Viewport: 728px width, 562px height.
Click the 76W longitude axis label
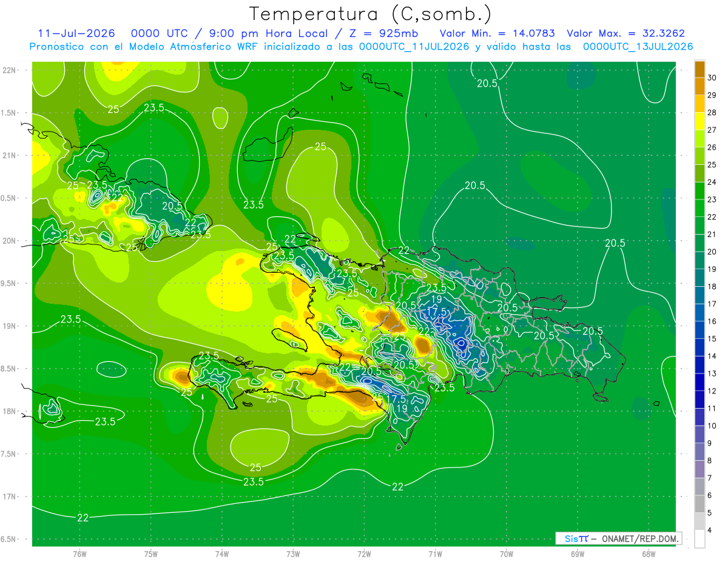(79, 554)
